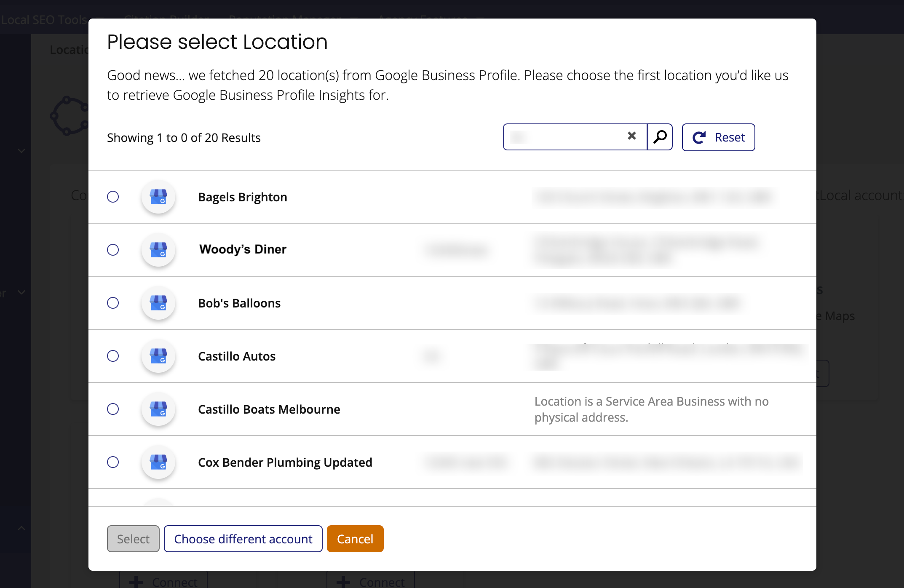Click the Bob's Balloons location name
Viewport: 904px width, 588px height.
click(x=239, y=303)
